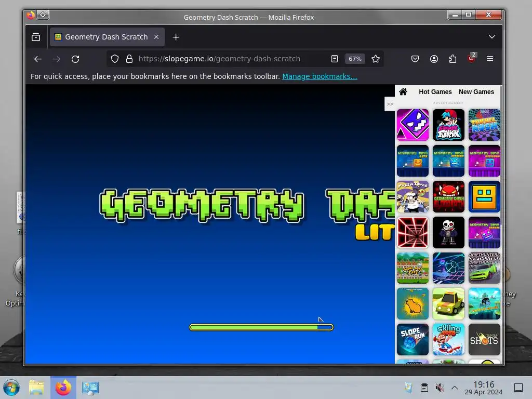This screenshot has height=399, width=532.
Task: Open the Extensions puzzle-piece menu
Action: click(453, 59)
